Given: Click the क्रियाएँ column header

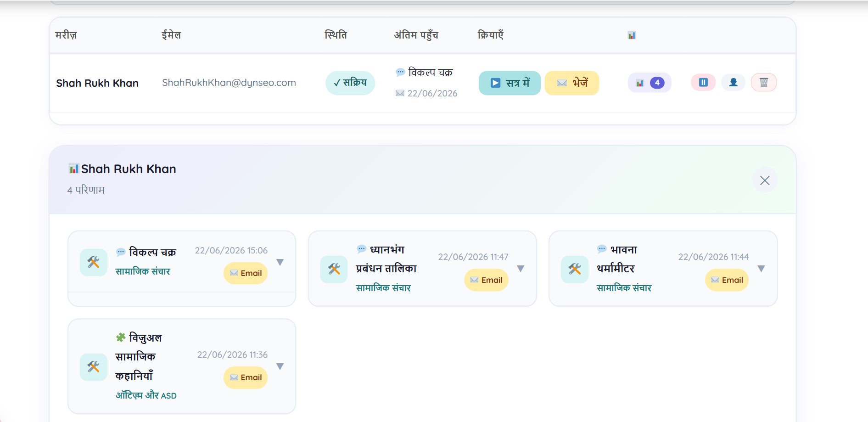Looking at the screenshot, I should [x=491, y=35].
